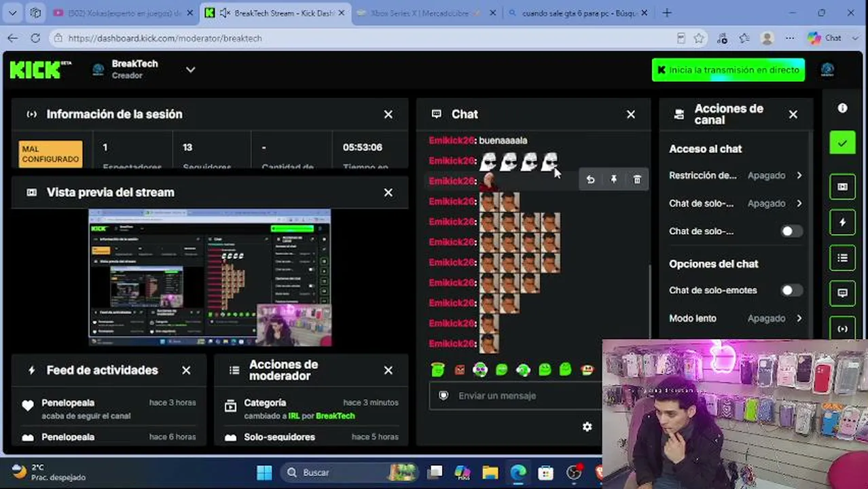Close the Acciones de canal panel
The height and width of the screenshot is (489, 868).
click(793, 114)
